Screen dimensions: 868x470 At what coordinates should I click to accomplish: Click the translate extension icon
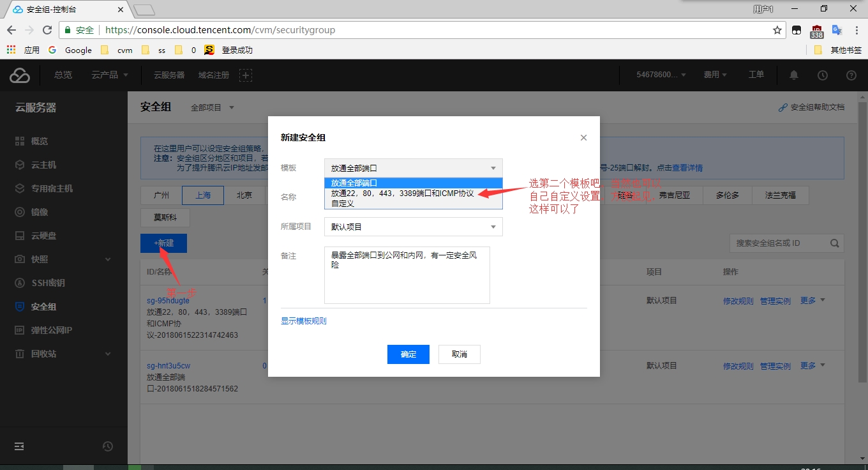pyautogui.click(x=837, y=30)
